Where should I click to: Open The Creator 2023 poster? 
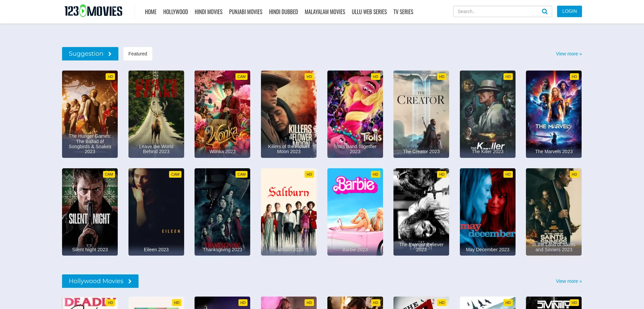(x=421, y=114)
